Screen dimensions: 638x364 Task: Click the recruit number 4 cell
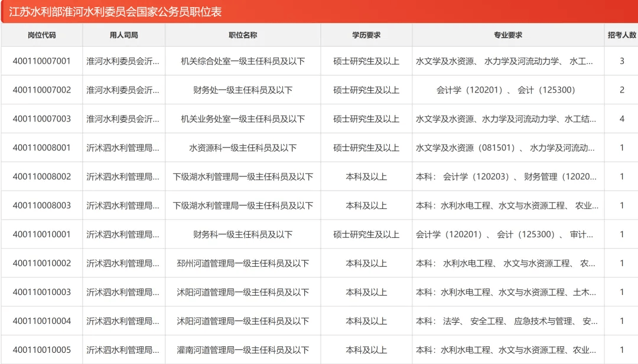tap(621, 119)
